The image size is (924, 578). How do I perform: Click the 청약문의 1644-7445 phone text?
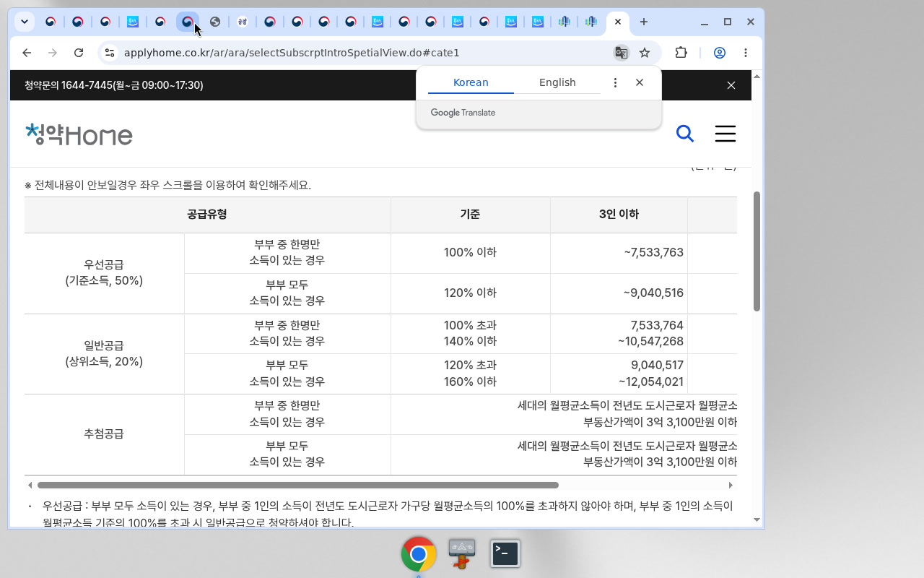(114, 85)
